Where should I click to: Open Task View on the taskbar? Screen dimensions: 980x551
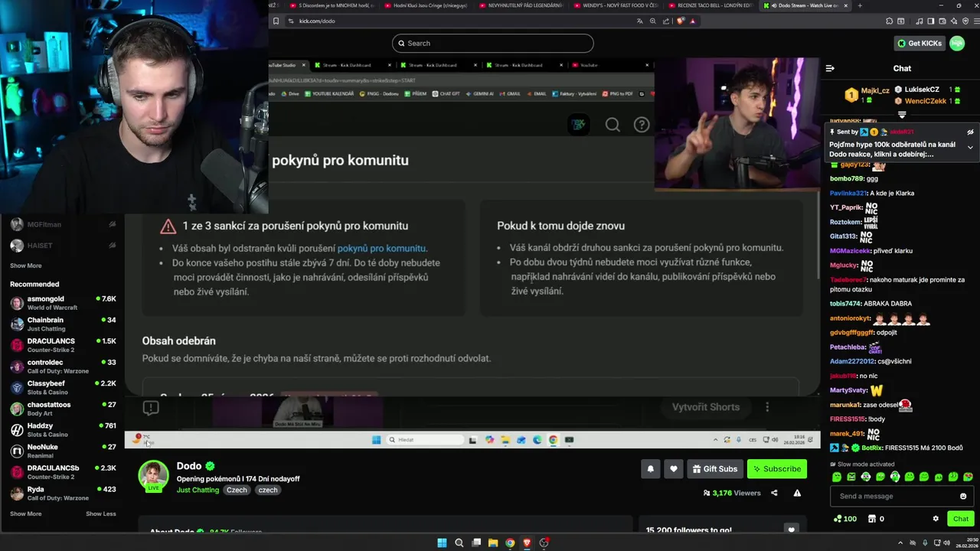coord(476,543)
